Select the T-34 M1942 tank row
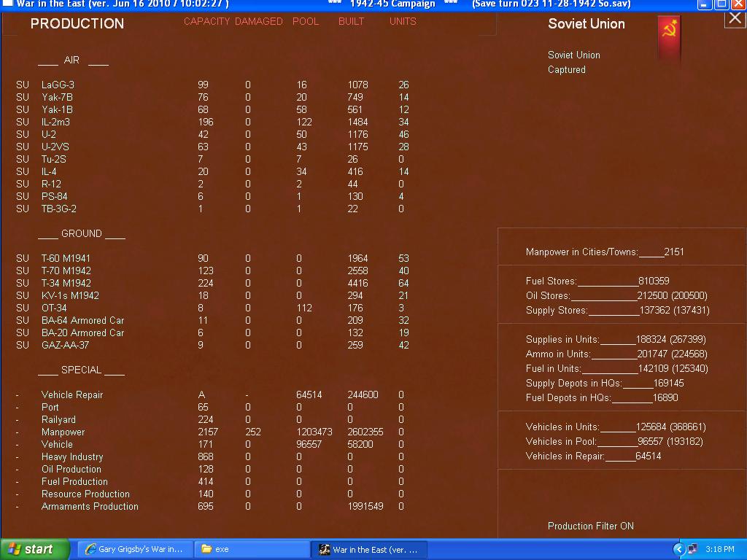 [212, 283]
